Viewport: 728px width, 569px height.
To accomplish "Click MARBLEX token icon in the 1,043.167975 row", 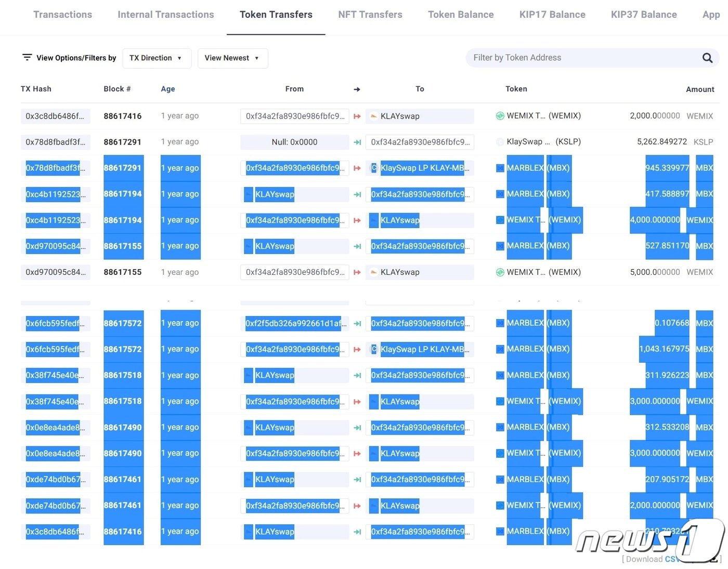I will (500, 349).
